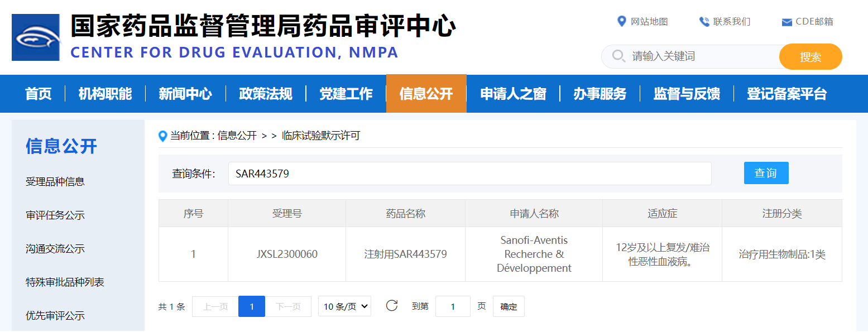
Task: Click the blue pin icon before 当前位置 breadcrumb
Action: point(162,136)
